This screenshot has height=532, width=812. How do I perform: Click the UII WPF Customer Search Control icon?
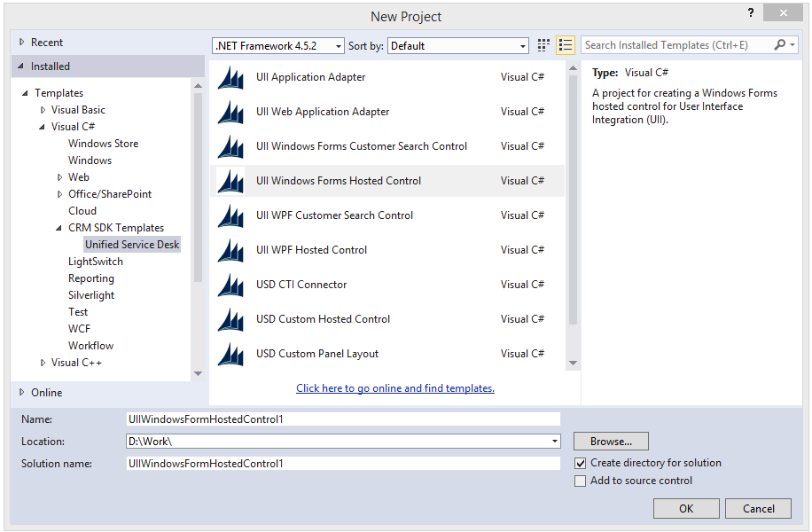tap(230, 215)
